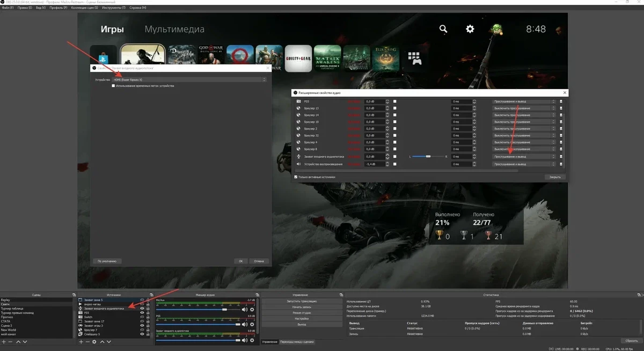Open the audio input capture mixer gear
This screenshot has width=644, height=351.
(x=252, y=340)
